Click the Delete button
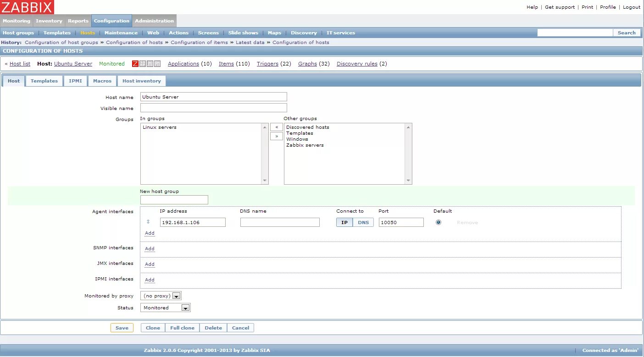Viewport: 644px width, 357px height. click(x=213, y=328)
